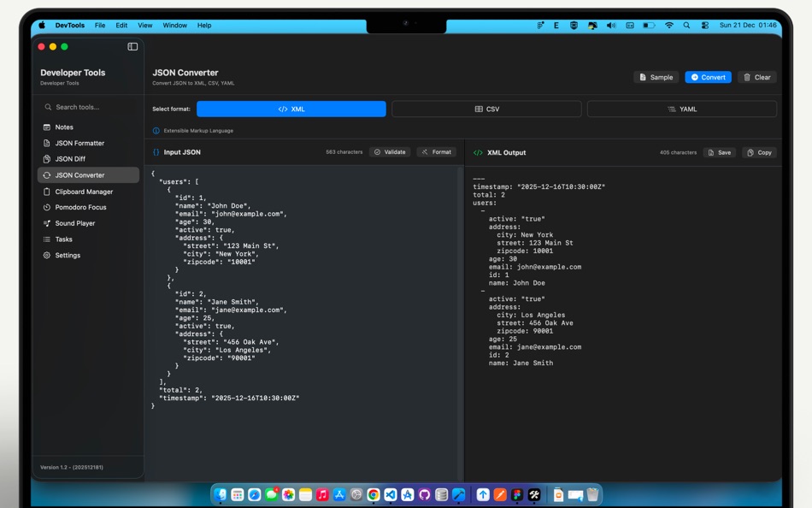Copy the XML output
This screenshot has width=812, height=508.
click(x=761, y=152)
